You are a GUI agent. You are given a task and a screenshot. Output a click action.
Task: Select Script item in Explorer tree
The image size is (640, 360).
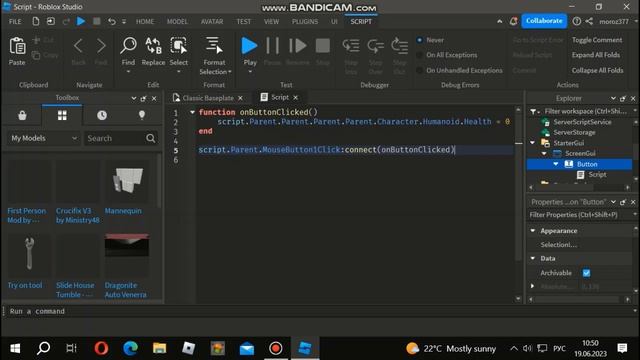pos(597,175)
